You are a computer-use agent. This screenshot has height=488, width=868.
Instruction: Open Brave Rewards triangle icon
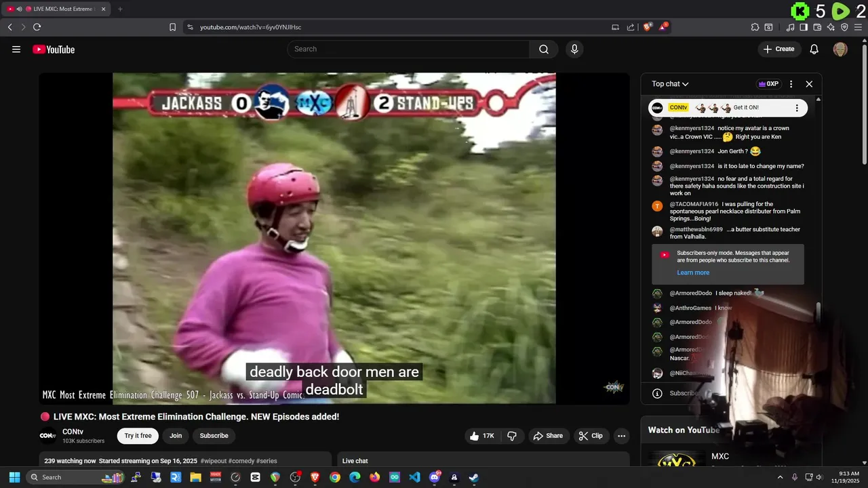[663, 27]
